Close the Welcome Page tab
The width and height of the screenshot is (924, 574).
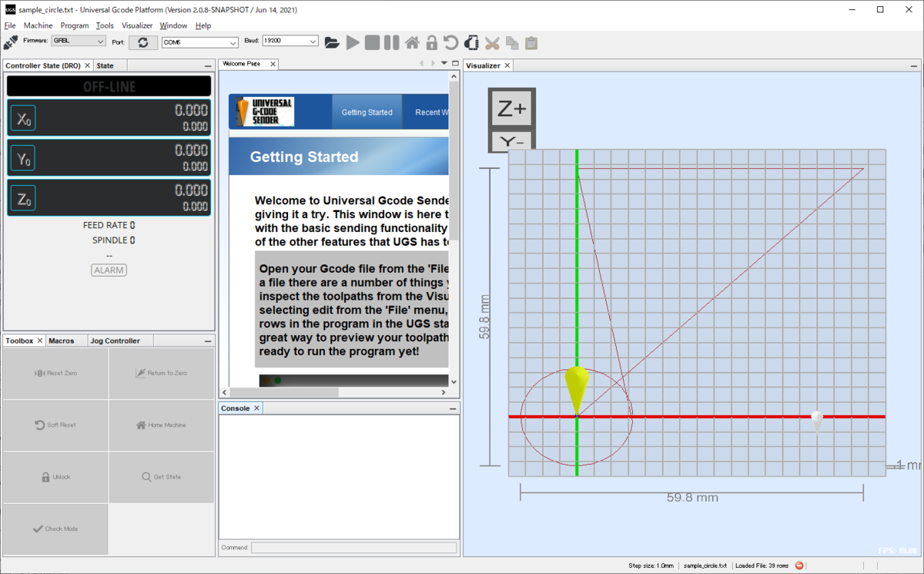click(x=273, y=64)
